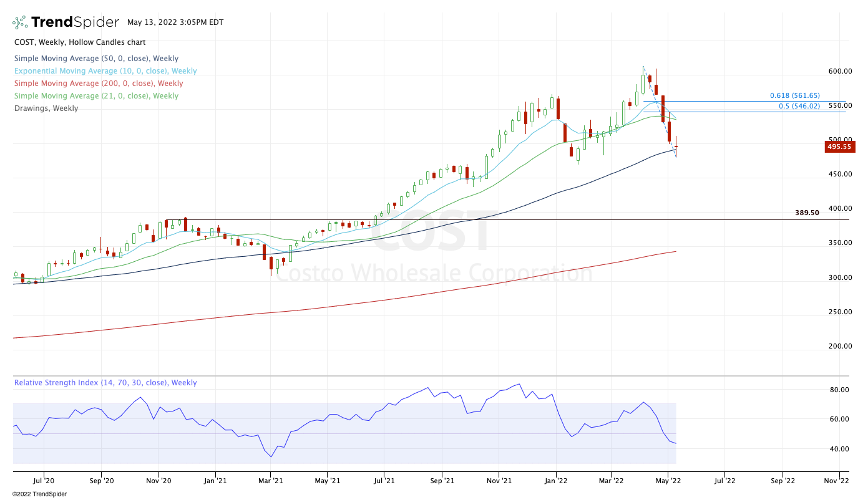The height and width of the screenshot is (500, 868).
Task: Click the 0.618 (561.65) Fibonacci label
Action: [x=795, y=96]
